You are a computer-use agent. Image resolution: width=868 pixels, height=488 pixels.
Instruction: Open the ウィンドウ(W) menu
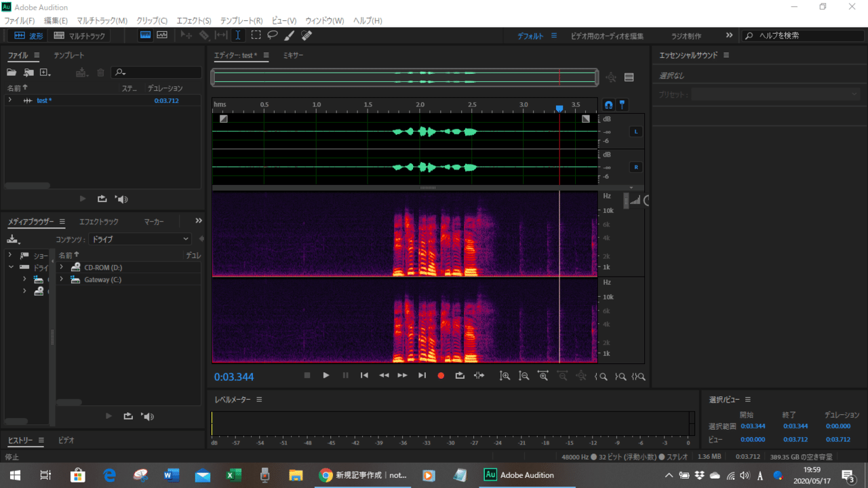coord(325,21)
